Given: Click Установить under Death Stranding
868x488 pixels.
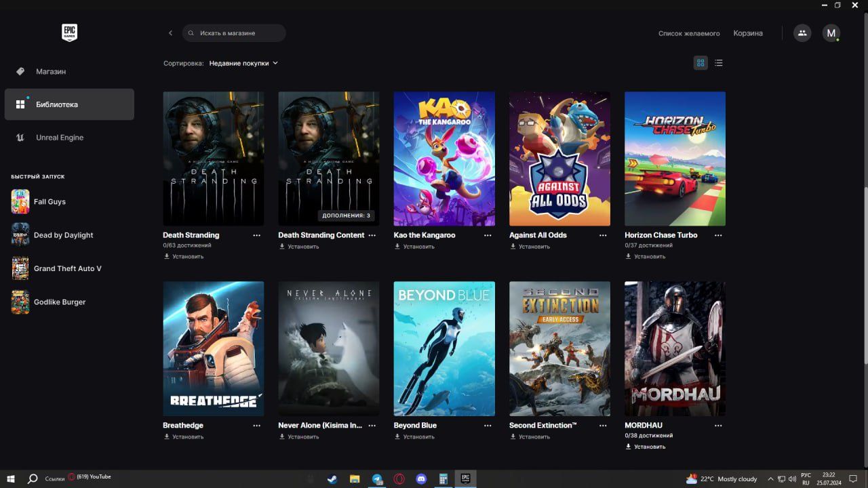Looking at the screenshot, I should point(184,256).
